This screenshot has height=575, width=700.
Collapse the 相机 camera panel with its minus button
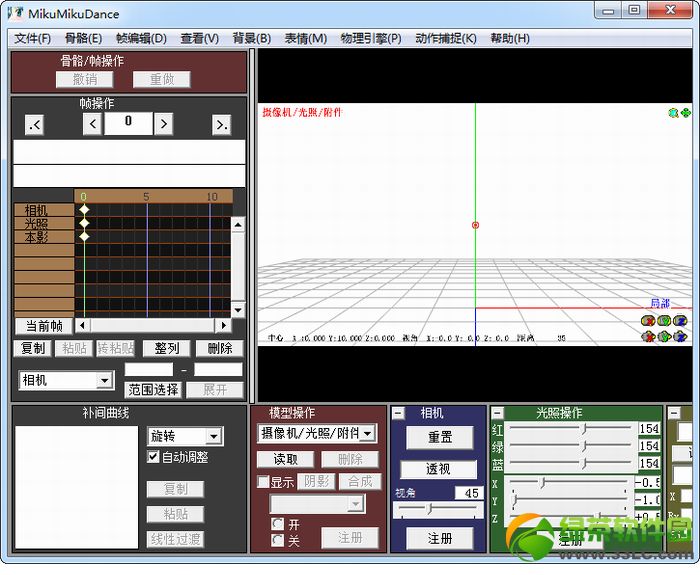398,413
